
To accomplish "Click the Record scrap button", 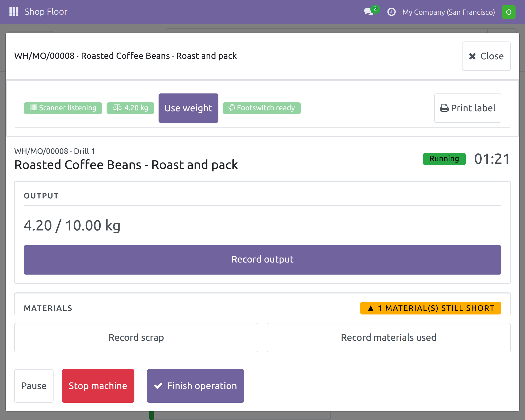I will [136, 338].
